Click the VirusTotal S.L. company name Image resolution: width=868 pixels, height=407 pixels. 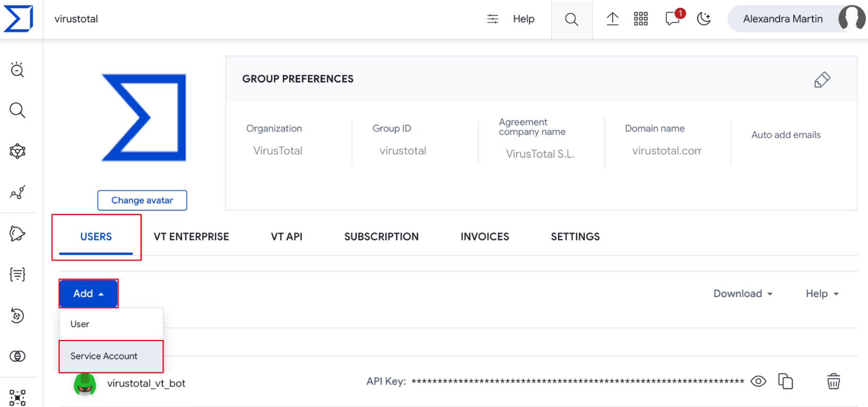[x=540, y=154]
